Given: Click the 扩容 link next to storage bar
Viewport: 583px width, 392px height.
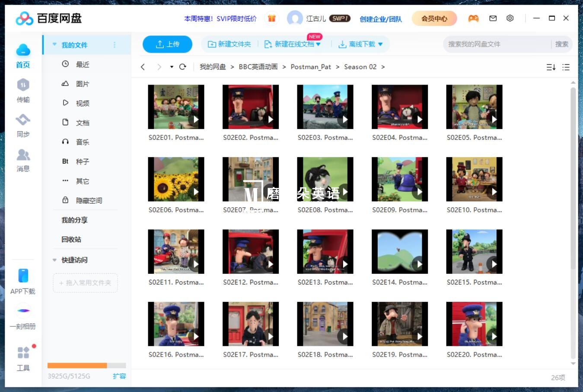Looking at the screenshot, I should point(120,376).
